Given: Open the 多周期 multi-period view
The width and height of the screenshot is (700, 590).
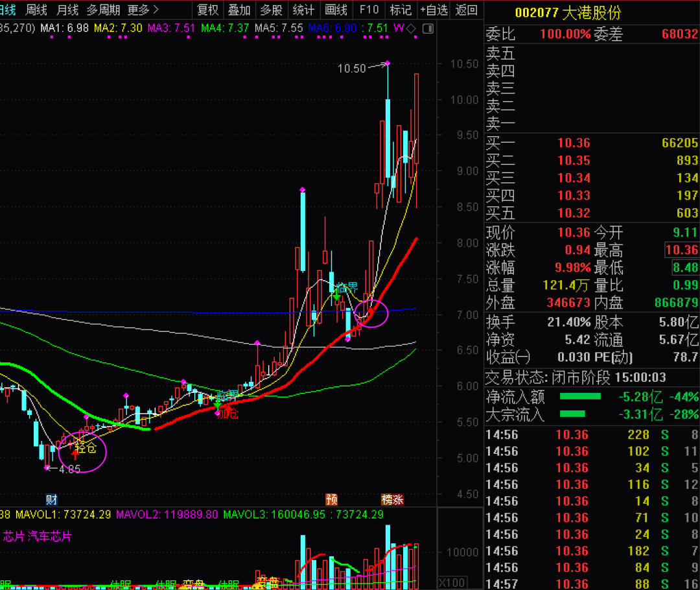Looking at the screenshot, I should point(103,10).
